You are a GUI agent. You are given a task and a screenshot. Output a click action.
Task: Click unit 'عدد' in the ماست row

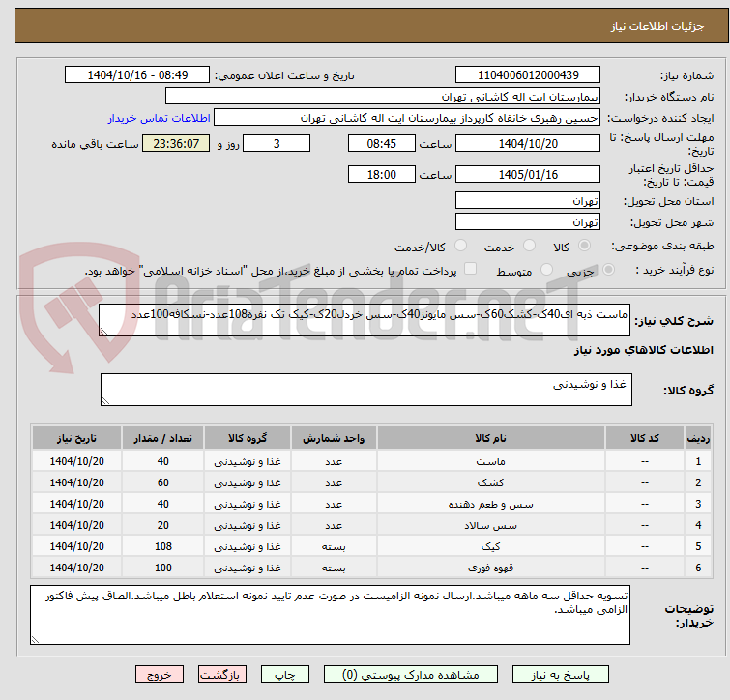(334, 461)
